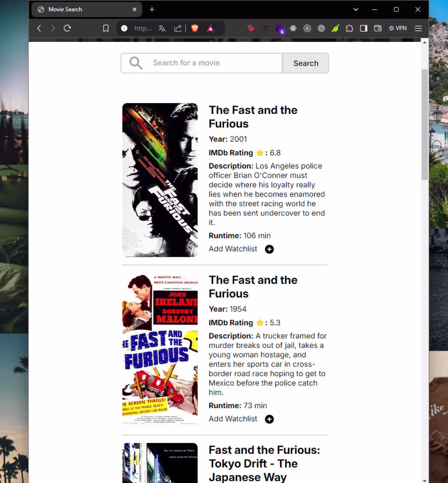Bookmark this page via the bookmark icon

coord(105,28)
